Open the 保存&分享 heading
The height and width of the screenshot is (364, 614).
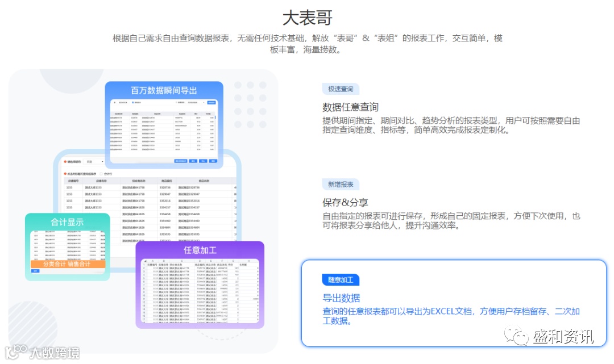[345, 202]
